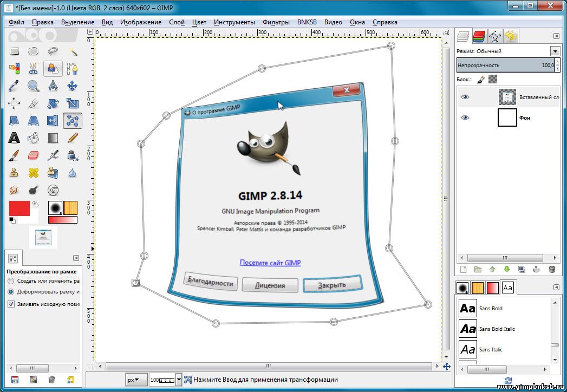The image size is (567, 392).
Task: Hide the 'Вставленный сл' layer via eye
Action: (465, 97)
